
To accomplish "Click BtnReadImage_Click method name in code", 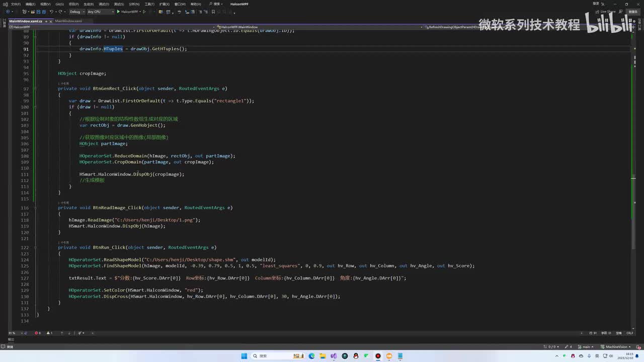I will click(x=117, y=208).
